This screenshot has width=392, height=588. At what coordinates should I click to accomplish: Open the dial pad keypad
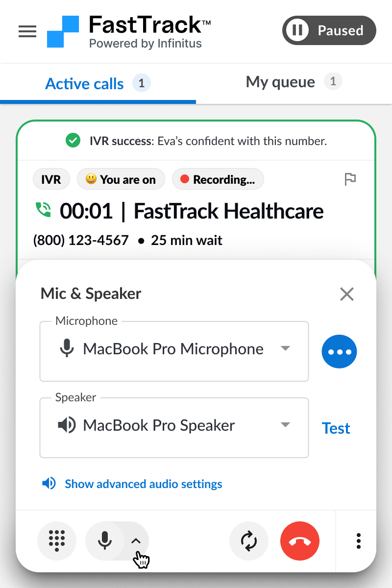coord(57,541)
